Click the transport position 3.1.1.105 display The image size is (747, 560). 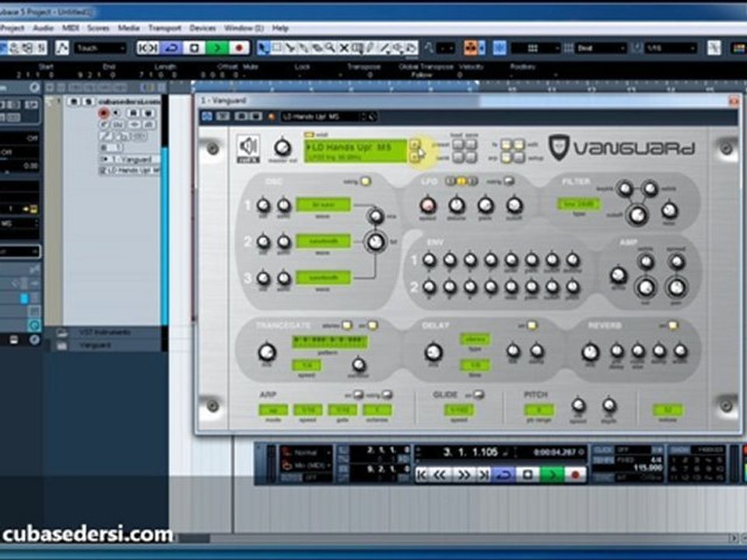(470, 452)
